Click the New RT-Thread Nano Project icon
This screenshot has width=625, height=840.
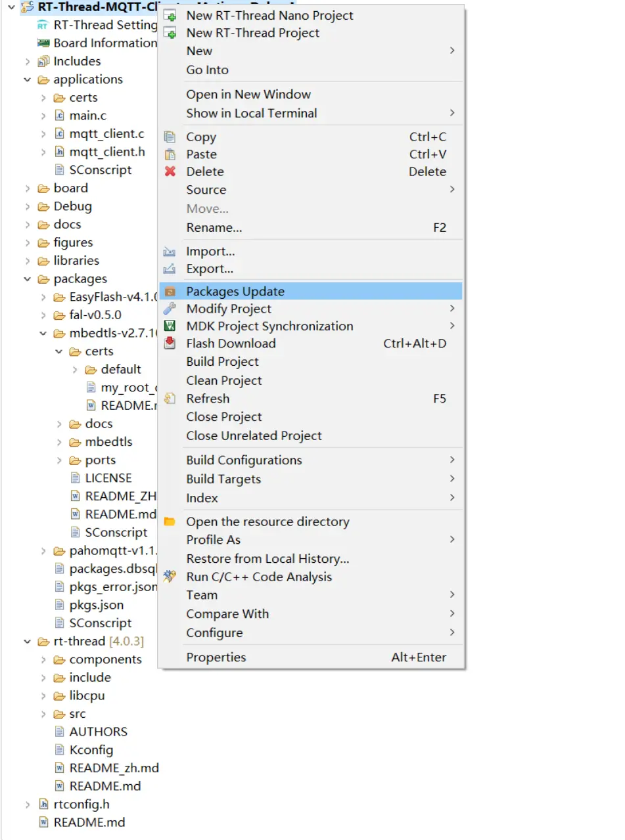170,15
